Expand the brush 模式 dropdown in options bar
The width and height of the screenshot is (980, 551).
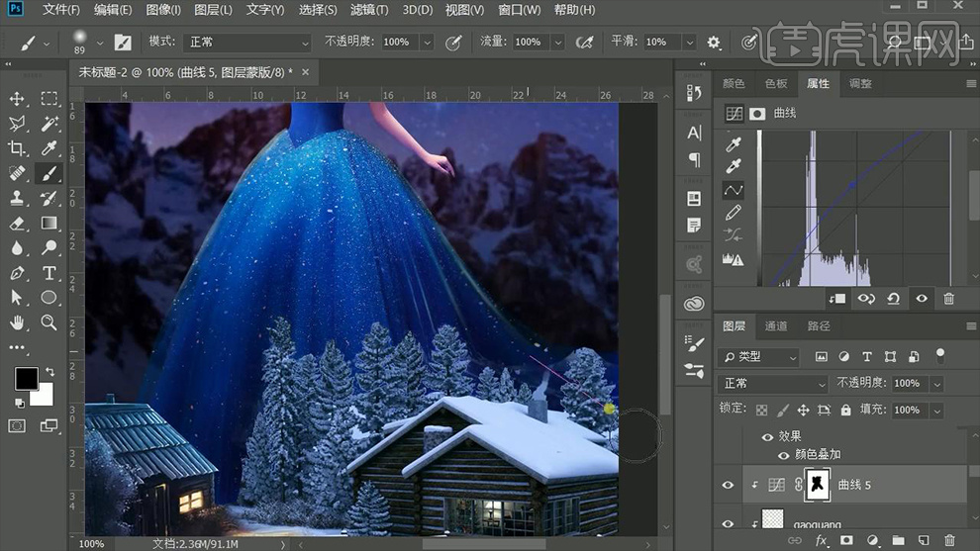247,43
